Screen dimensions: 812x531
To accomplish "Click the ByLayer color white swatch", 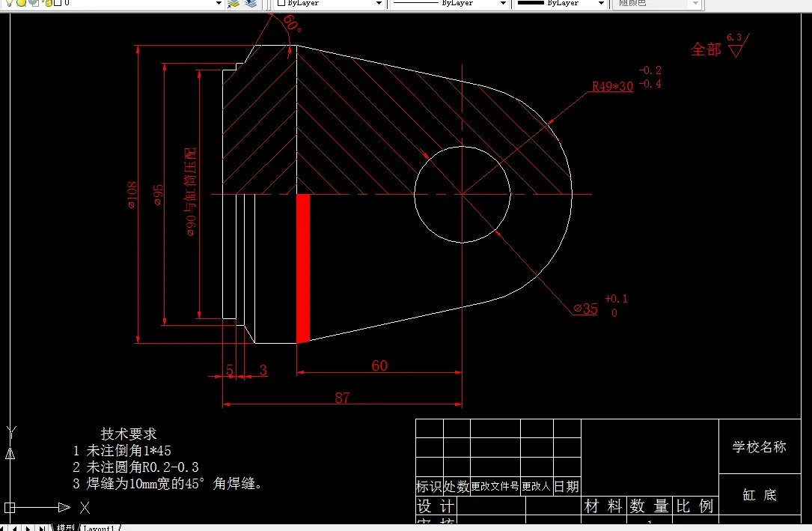I will [281, 2].
